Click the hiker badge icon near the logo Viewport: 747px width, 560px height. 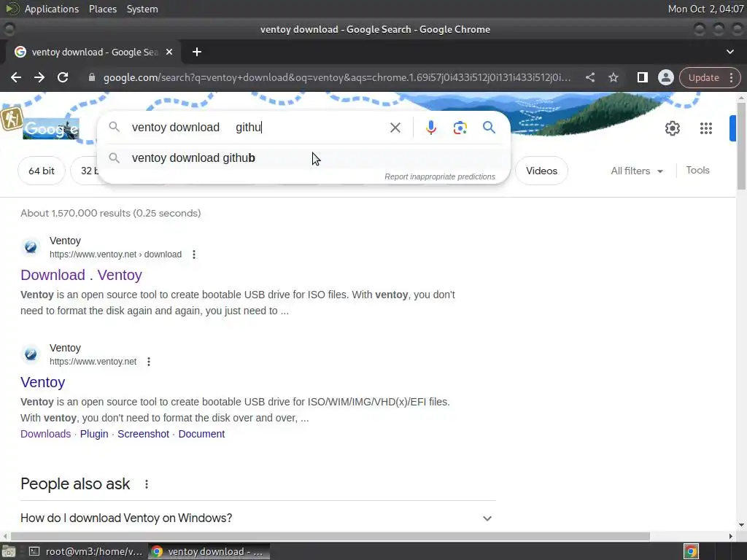(12, 118)
